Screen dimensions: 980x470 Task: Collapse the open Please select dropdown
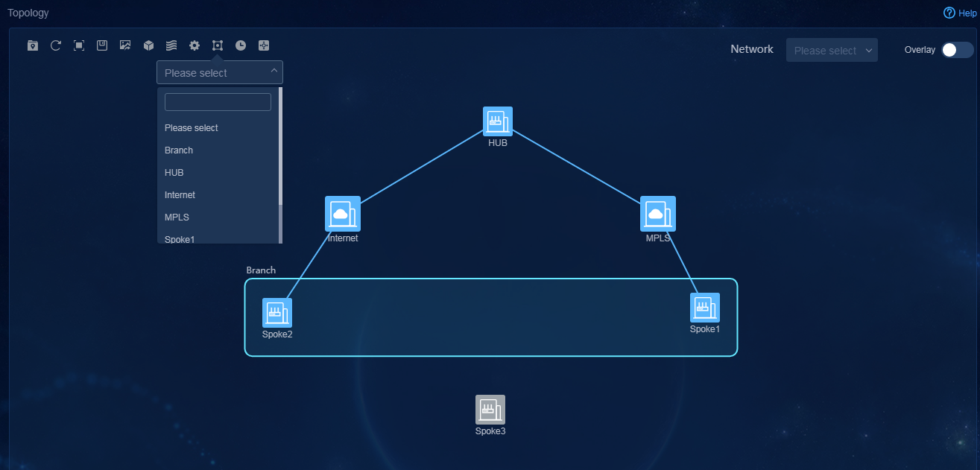tap(220, 72)
